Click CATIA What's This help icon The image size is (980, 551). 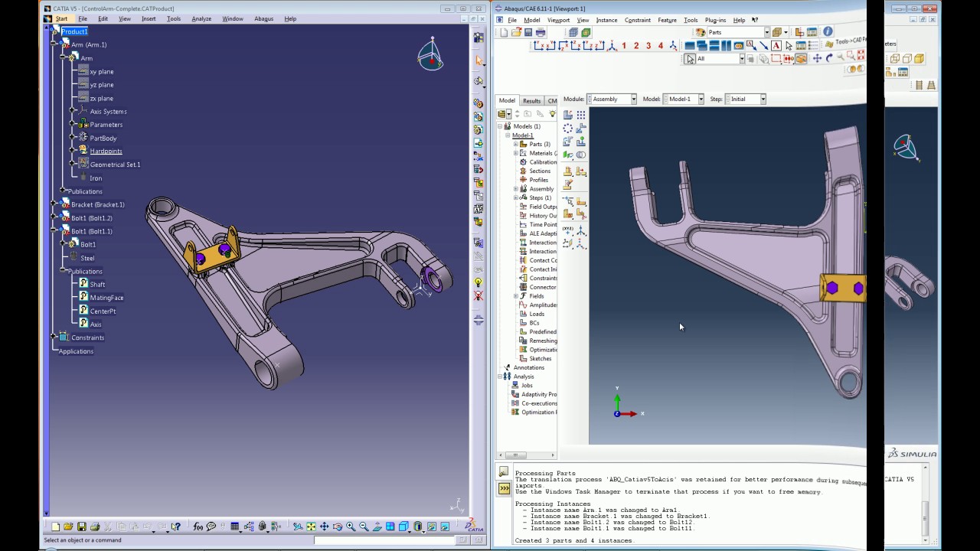pyautogui.click(x=175, y=527)
